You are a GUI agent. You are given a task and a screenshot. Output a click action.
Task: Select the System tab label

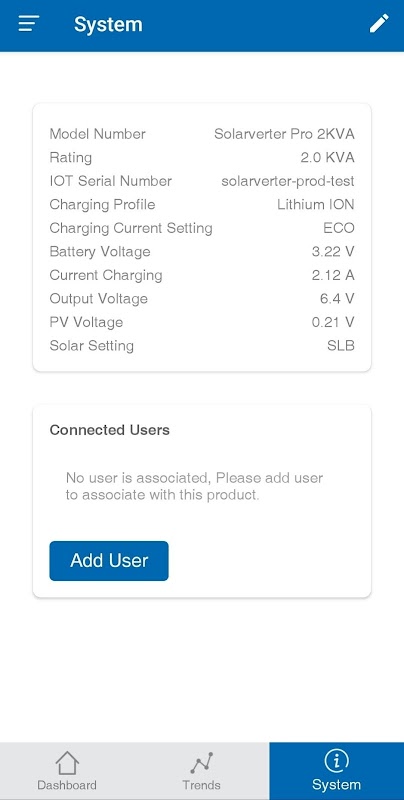pyautogui.click(x=336, y=785)
